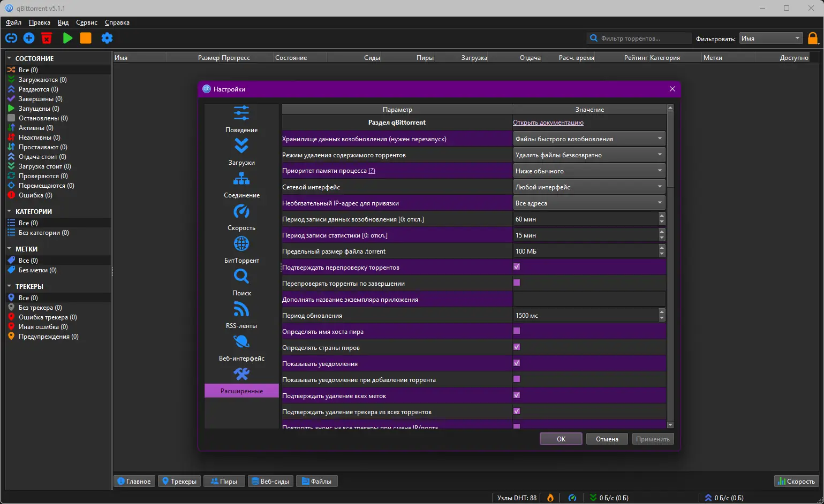The width and height of the screenshot is (824, 504).
Task: Switch to the Веб-сиды bottom tab
Action: (x=270, y=481)
